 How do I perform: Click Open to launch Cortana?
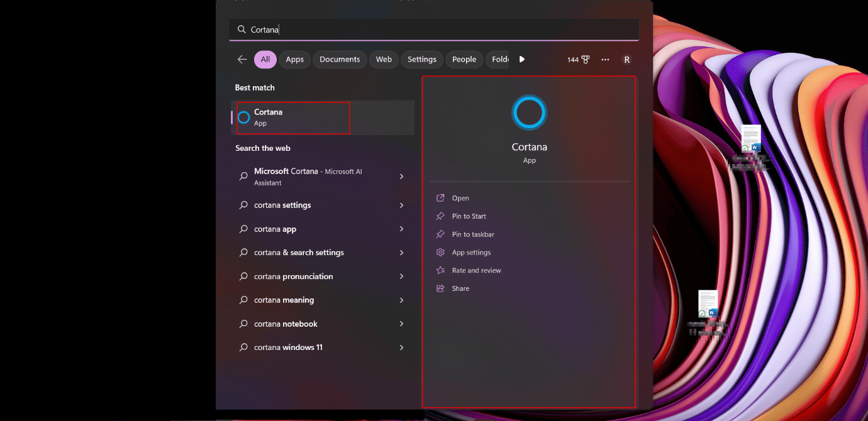tap(460, 198)
